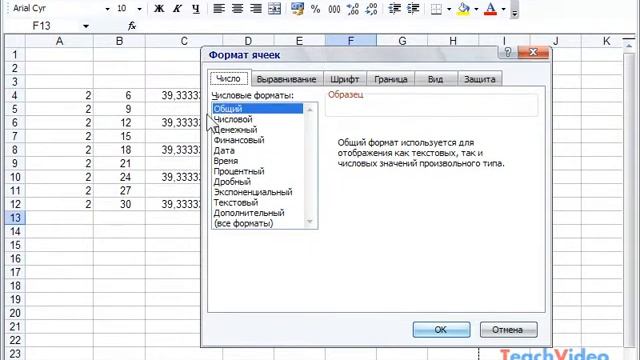Open borders dropdown arrow
Viewport: 640px width, 360px height.
pyautogui.click(x=449, y=9)
